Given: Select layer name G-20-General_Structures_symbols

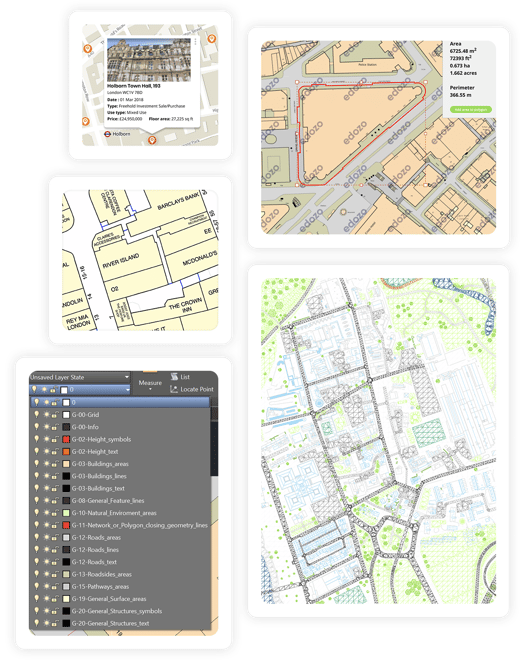Looking at the screenshot, I should [x=117, y=611].
